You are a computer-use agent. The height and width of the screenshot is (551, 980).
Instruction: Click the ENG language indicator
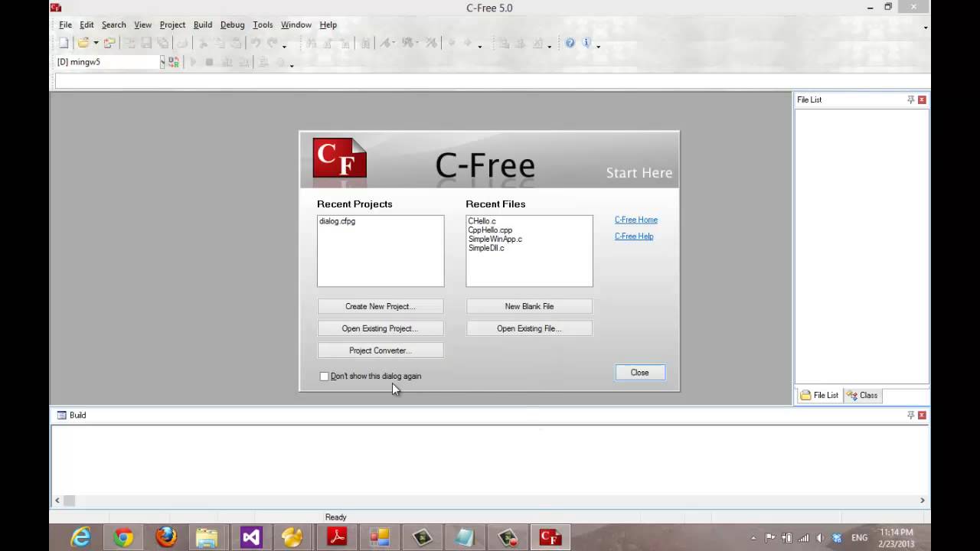(x=859, y=538)
